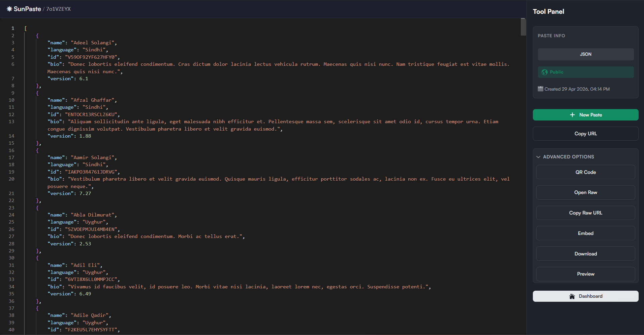Click the "Abla Dilmurat" name value
Image resolution: width=644 pixels, height=335 pixels.
(x=92, y=215)
